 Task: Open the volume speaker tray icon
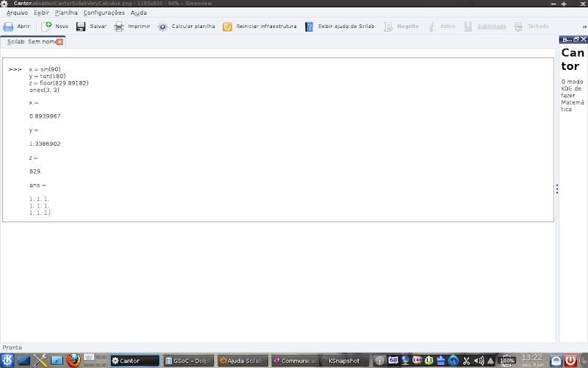point(478,361)
